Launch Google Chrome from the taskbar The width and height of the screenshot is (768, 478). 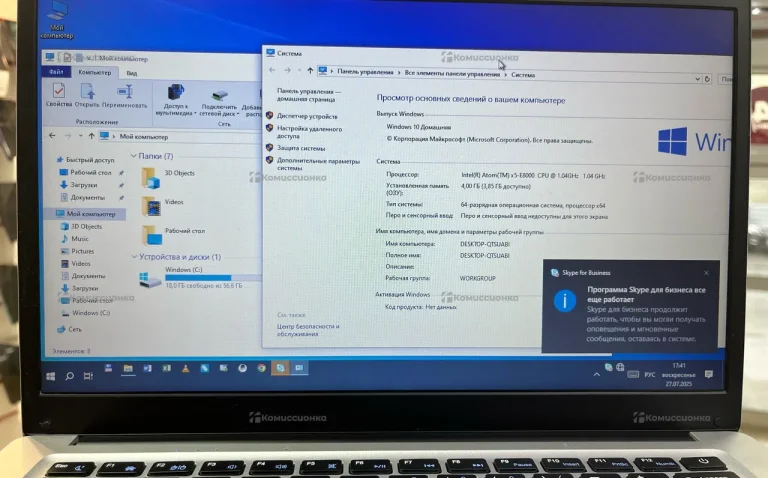262,368
